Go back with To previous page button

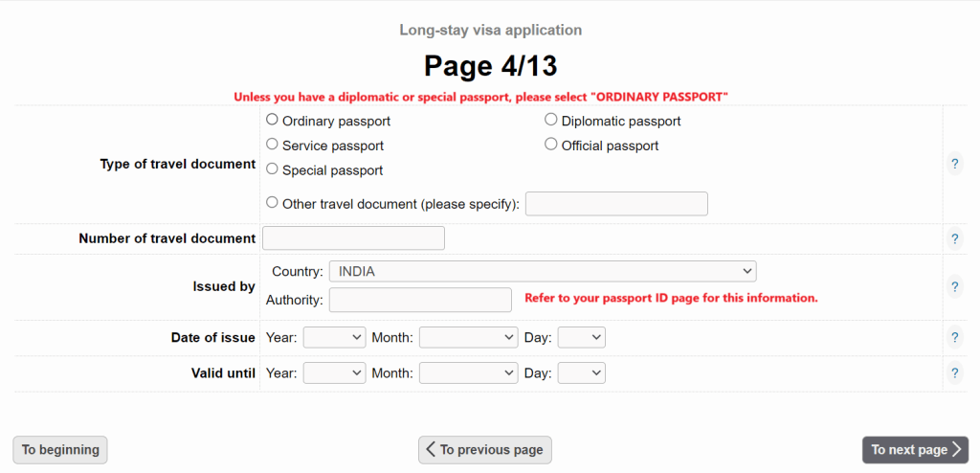484,450
